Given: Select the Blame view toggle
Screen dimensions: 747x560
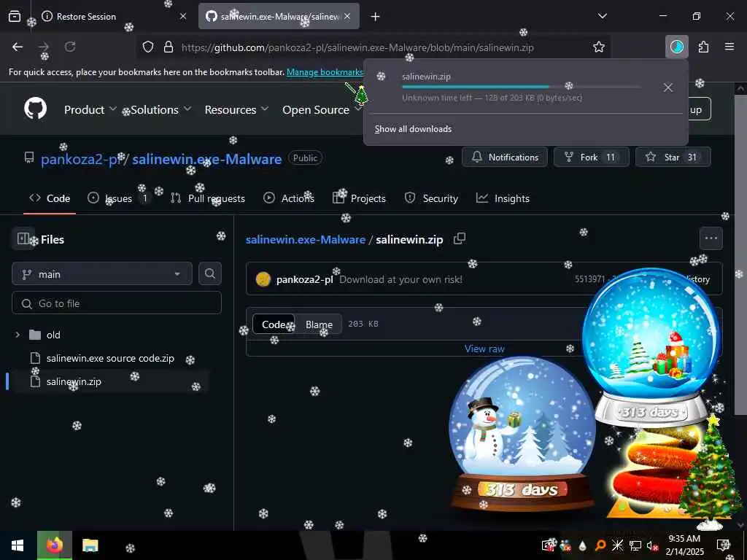Looking at the screenshot, I should (x=319, y=324).
